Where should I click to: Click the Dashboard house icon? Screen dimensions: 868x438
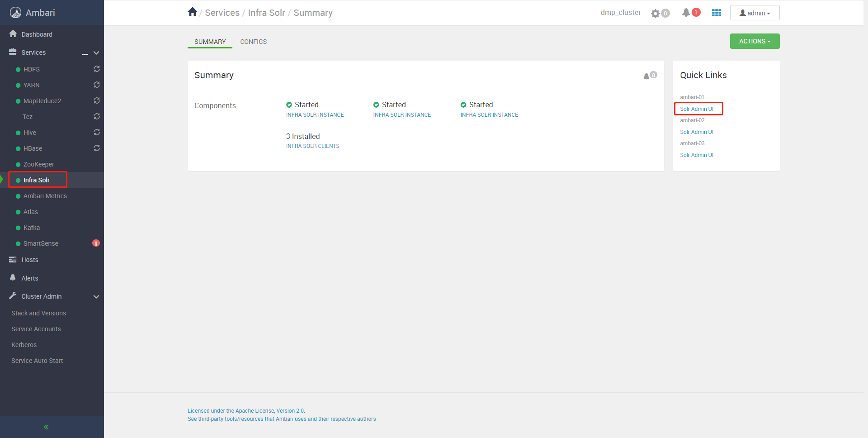coord(13,34)
